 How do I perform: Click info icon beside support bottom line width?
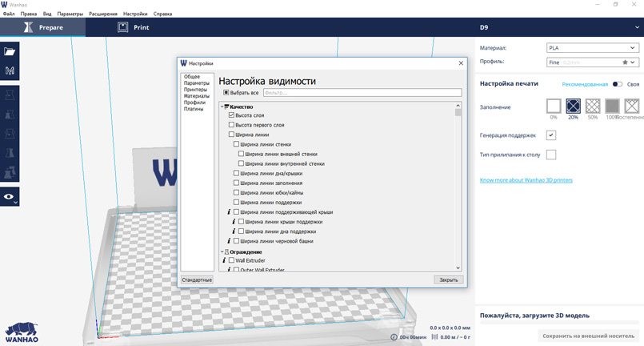234,231
